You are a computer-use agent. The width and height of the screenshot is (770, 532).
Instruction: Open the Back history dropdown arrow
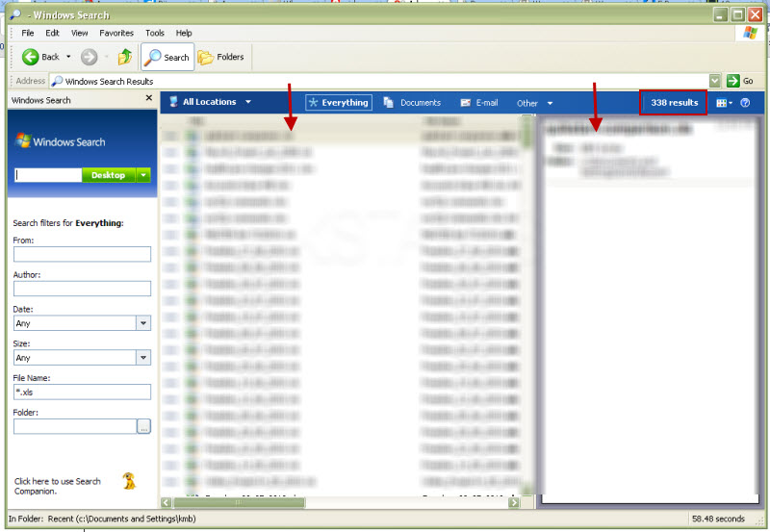coord(68,57)
